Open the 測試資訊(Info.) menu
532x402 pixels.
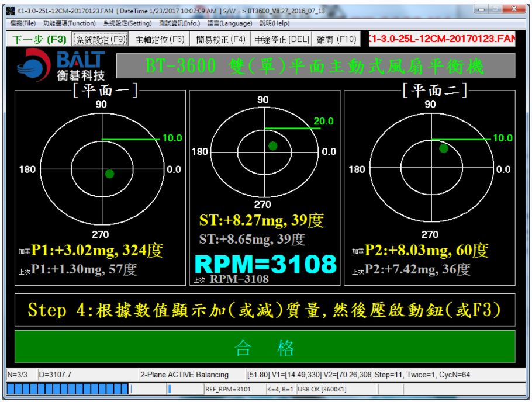tap(179, 23)
